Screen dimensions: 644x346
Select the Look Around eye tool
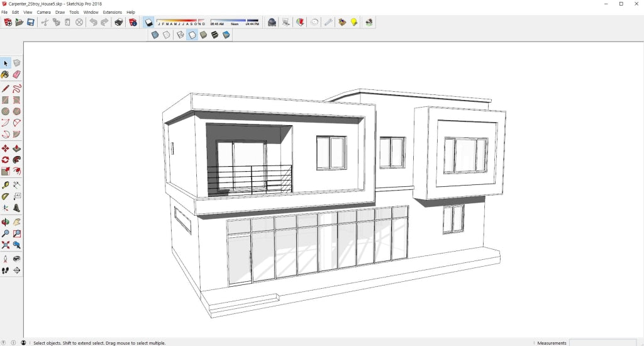pos(17,259)
